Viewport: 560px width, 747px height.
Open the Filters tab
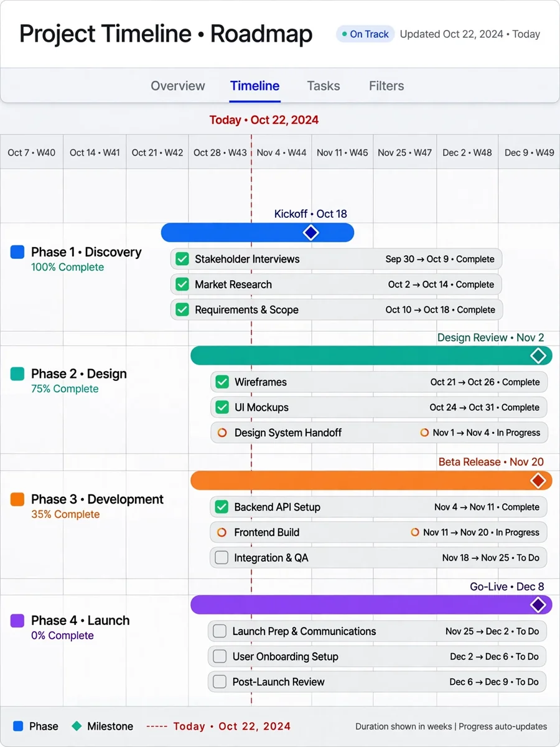pyautogui.click(x=386, y=86)
